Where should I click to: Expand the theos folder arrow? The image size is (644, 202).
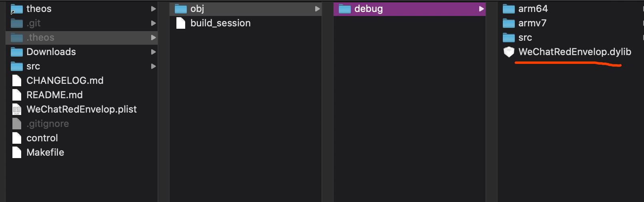(x=153, y=9)
